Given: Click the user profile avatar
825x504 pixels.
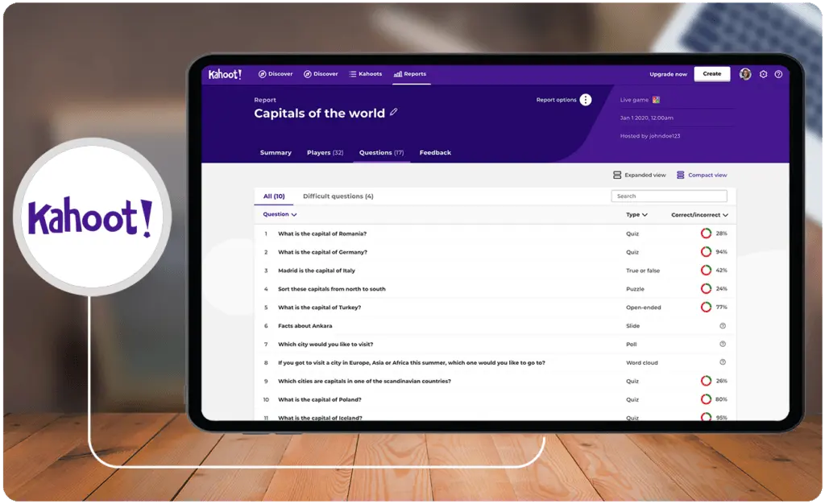Looking at the screenshot, I should [745, 74].
